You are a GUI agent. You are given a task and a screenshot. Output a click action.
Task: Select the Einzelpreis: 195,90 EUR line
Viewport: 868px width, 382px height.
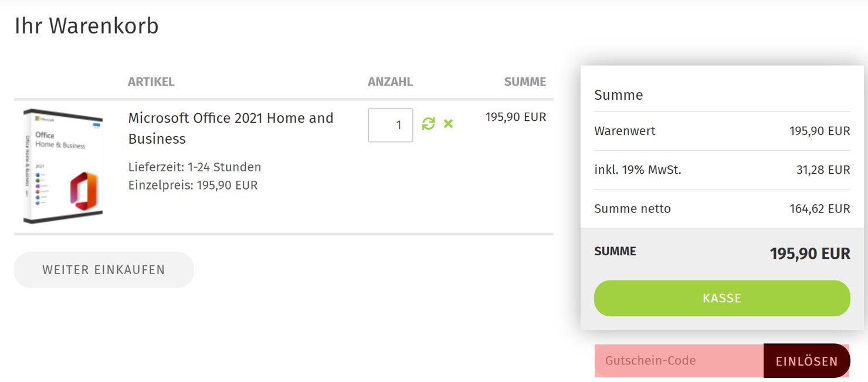(x=192, y=185)
